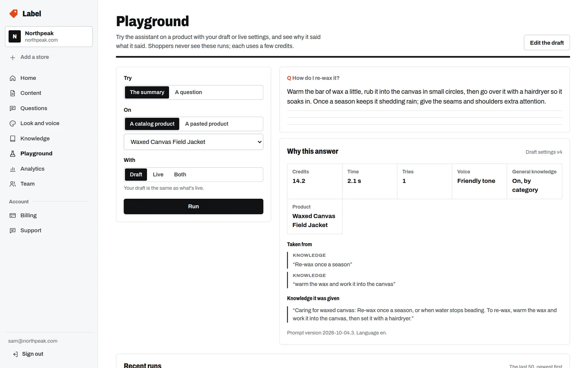Image resolution: width=588 pixels, height=368 pixels.
Task: Click the Label tag logo icon
Action: (14, 14)
